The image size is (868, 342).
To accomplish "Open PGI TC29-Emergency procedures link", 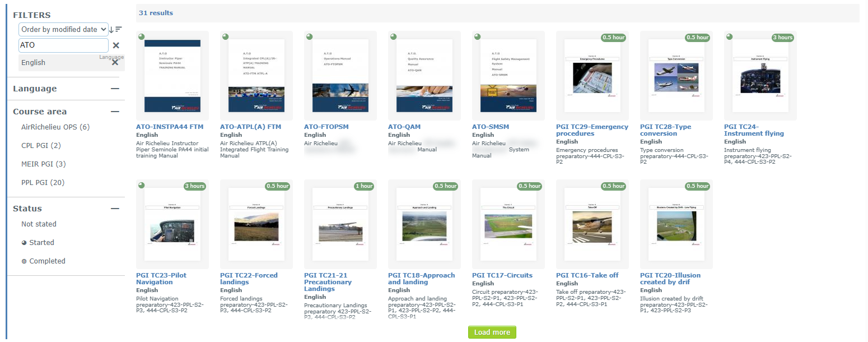I will [x=592, y=130].
